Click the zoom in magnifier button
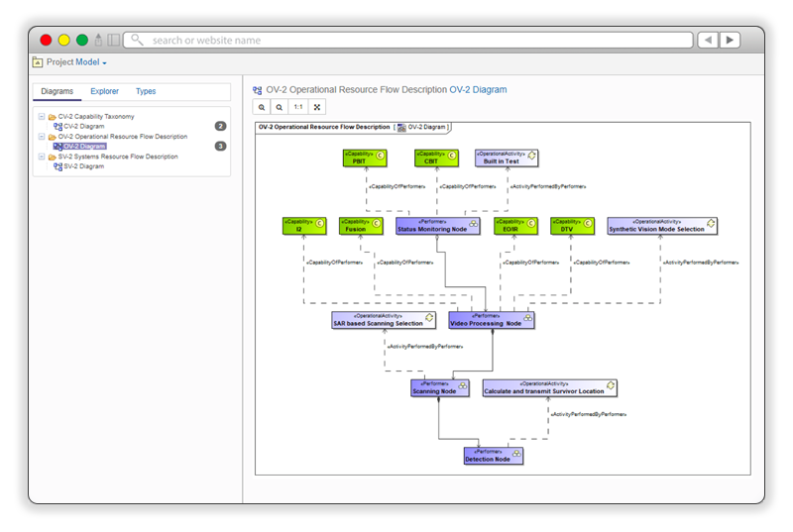The height and width of the screenshot is (532, 793). (263, 107)
